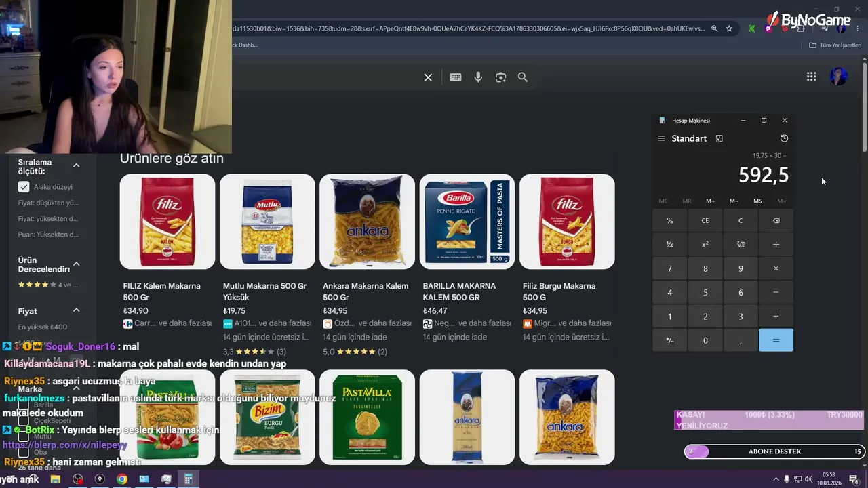
Task: Open the All Bookmarks folder
Action: pyautogui.click(x=835, y=45)
